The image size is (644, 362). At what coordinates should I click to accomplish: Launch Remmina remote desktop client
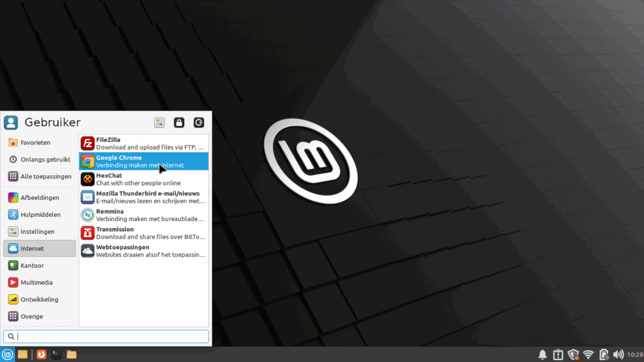144,215
